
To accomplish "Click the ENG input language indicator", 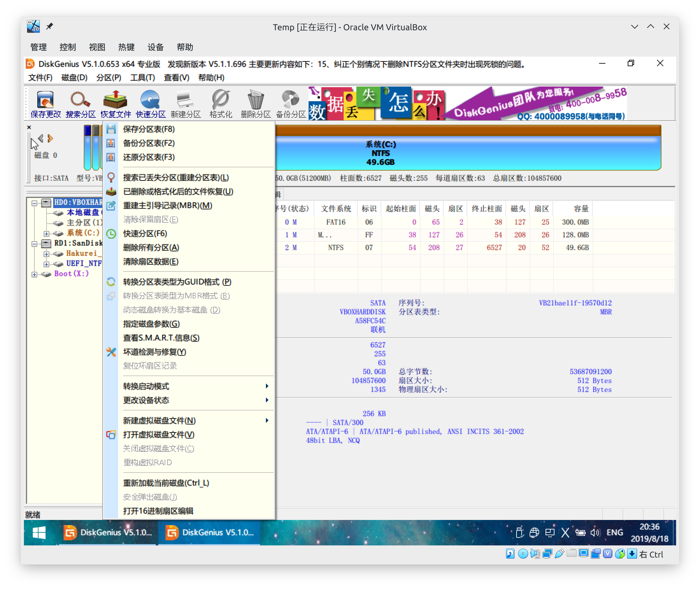I will (x=614, y=533).
